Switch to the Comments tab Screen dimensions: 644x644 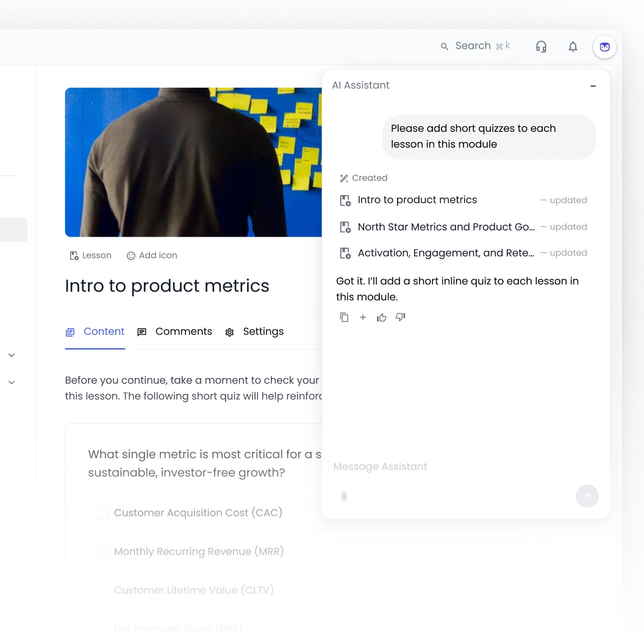point(183,331)
